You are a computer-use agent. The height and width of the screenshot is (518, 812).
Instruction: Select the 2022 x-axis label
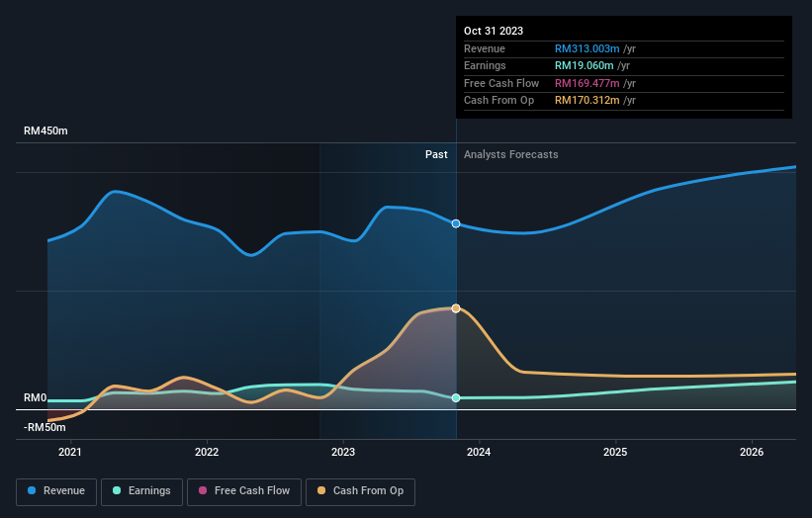(x=207, y=452)
